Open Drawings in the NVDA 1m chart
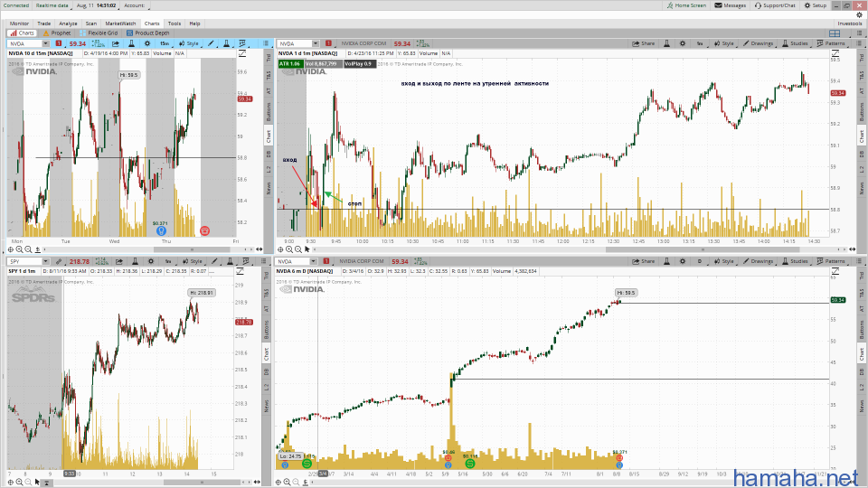 [758, 43]
